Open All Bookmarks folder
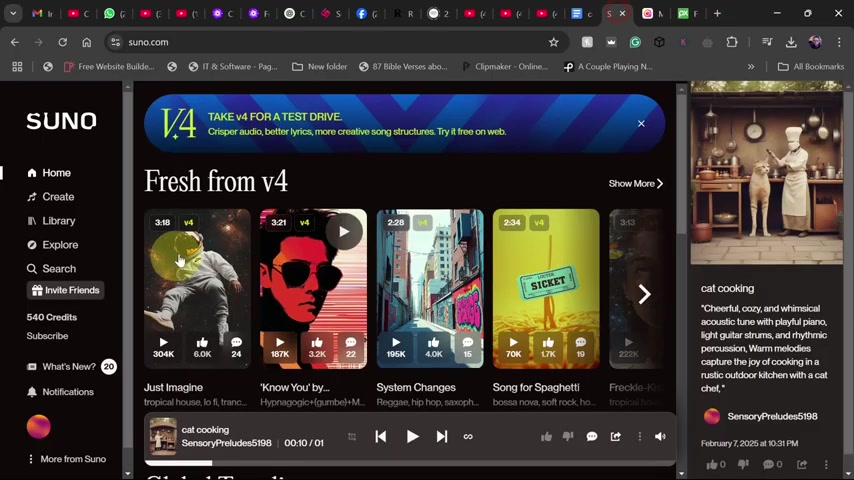This screenshot has height=480, width=854. click(810, 66)
